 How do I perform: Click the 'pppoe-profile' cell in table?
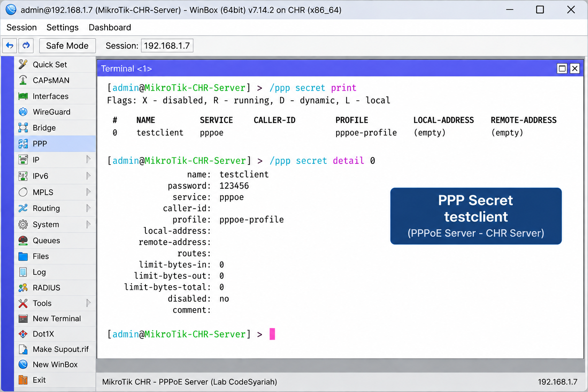(366, 133)
